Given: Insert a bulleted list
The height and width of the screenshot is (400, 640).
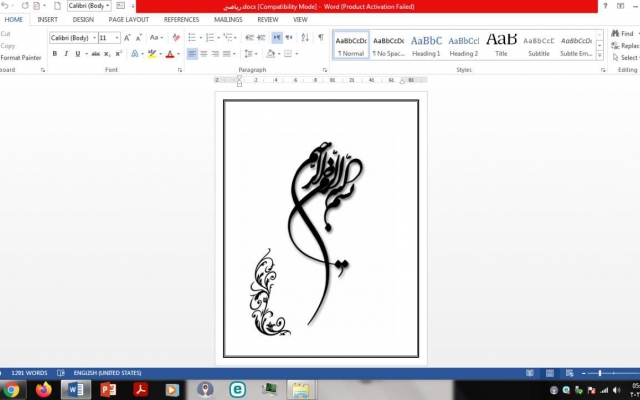Looking at the screenshot, I should click(192, 38).
